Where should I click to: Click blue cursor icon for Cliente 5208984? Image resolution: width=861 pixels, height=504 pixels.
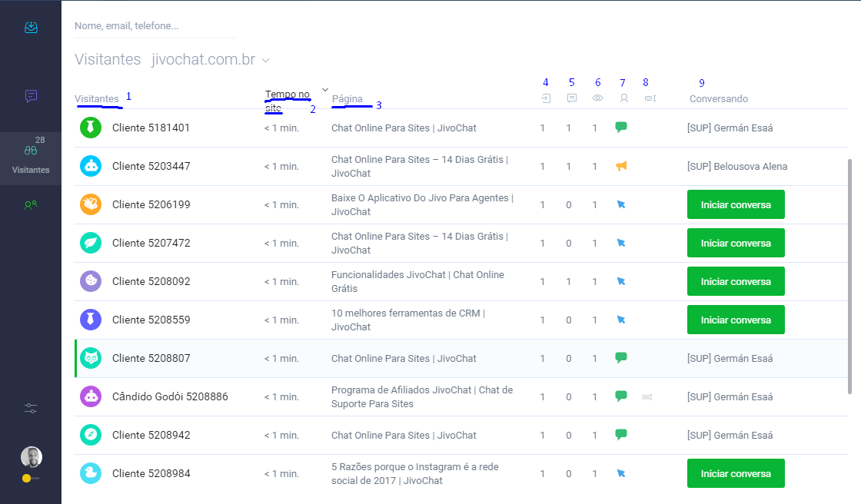(x=621, y=474)
